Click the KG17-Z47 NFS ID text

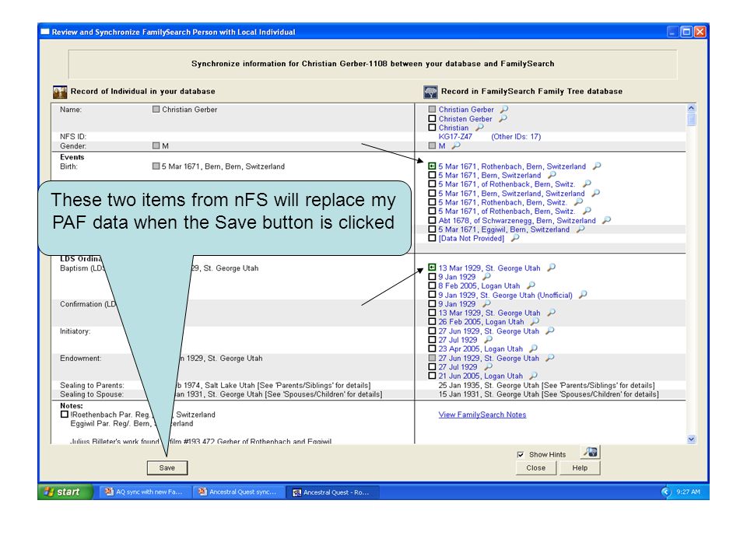[455, 136]
